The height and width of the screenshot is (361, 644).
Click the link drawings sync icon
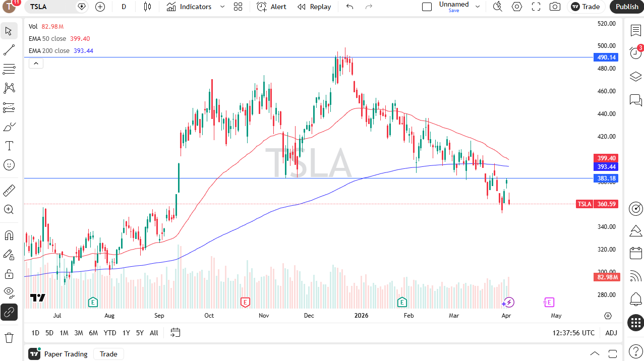click(9, 312)
